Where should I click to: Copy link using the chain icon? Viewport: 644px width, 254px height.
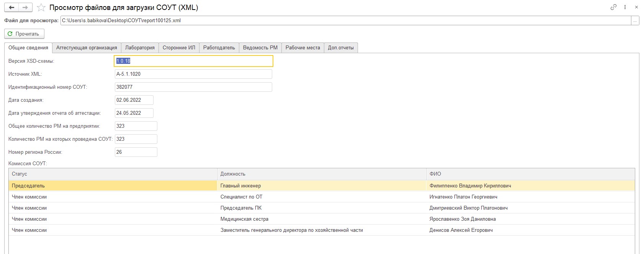pyautogui.click(x=613, y=7)
